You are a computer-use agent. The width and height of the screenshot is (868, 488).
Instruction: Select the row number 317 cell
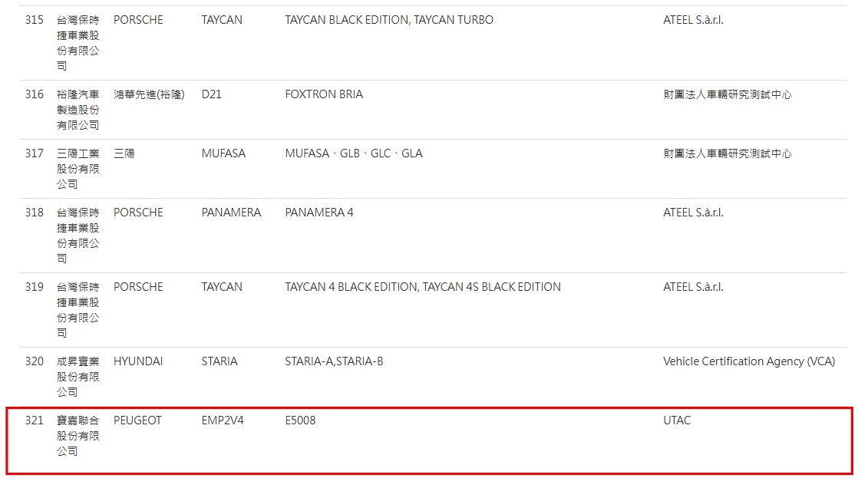35,153
